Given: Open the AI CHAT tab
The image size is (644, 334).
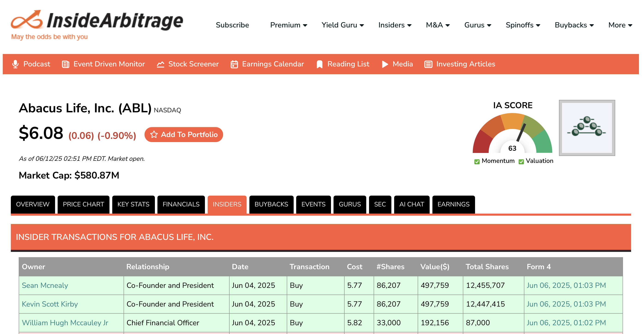Looking at the screenshot, I should pos(411,204).
